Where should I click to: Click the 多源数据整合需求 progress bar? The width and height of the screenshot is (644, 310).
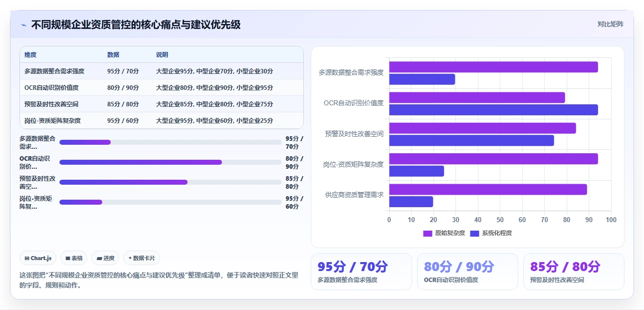(x=171, y=142)
